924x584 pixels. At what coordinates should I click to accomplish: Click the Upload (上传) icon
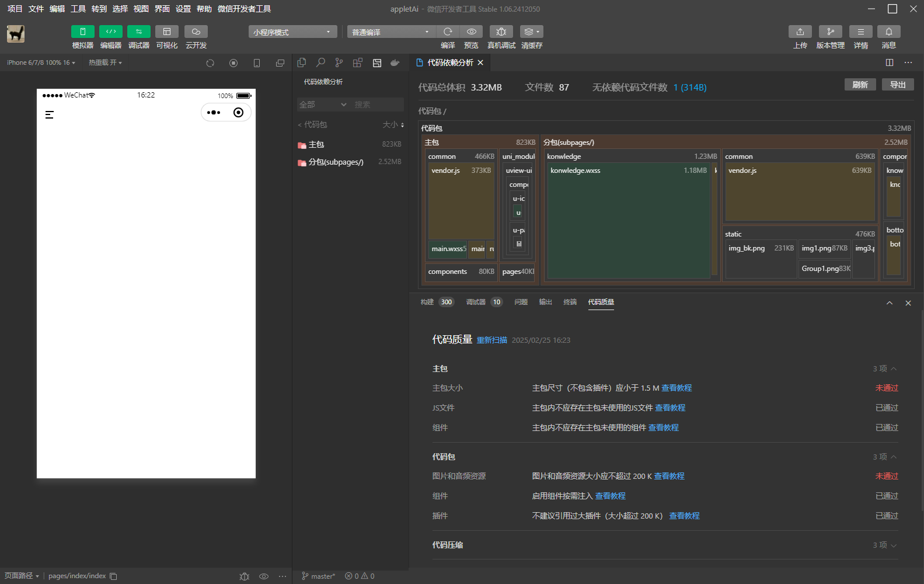coord(800,32)
